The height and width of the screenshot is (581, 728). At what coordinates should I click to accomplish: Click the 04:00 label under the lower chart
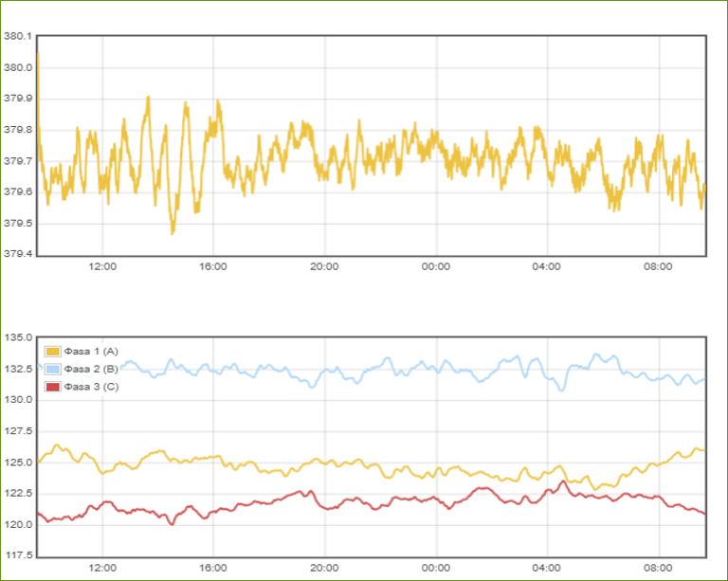pos(547,569)
